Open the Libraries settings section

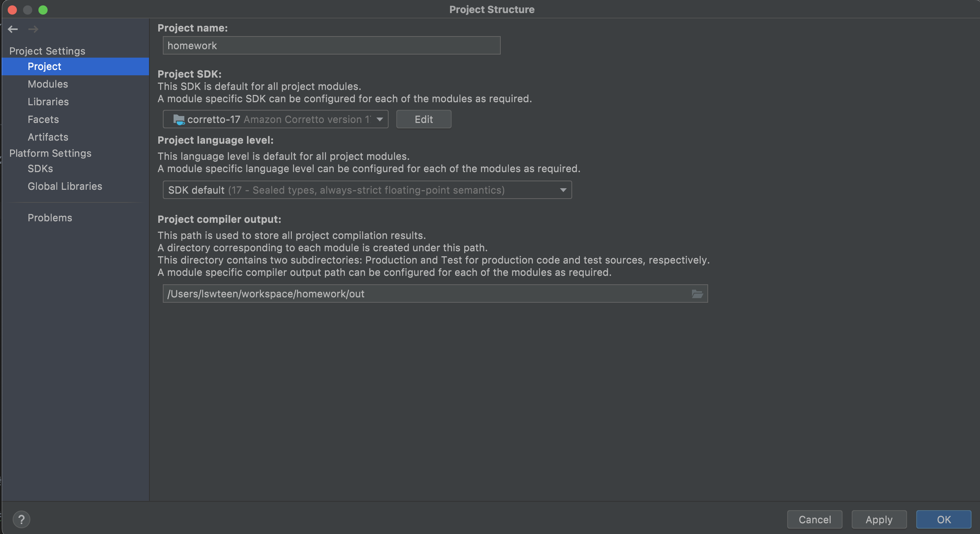coord(48,102)
